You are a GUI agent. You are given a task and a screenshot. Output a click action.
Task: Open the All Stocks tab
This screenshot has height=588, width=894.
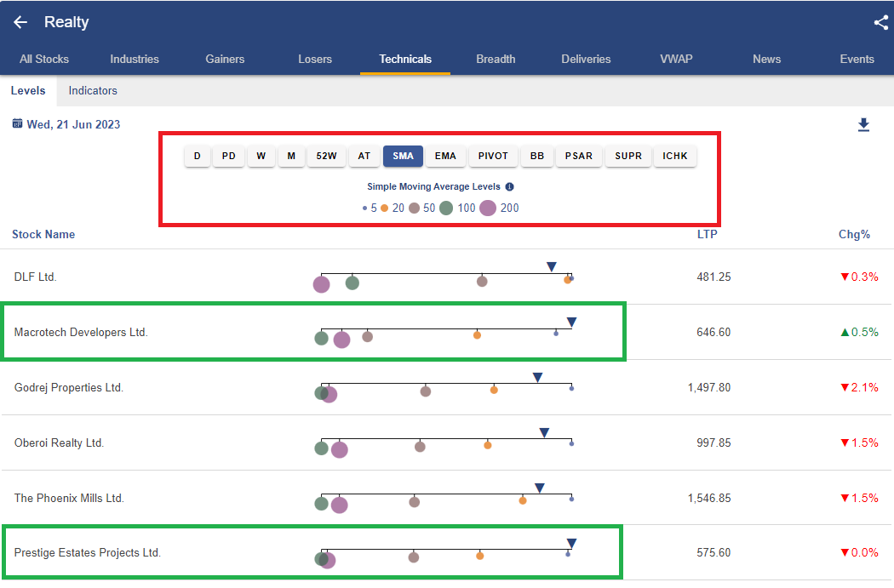[44, 60]
